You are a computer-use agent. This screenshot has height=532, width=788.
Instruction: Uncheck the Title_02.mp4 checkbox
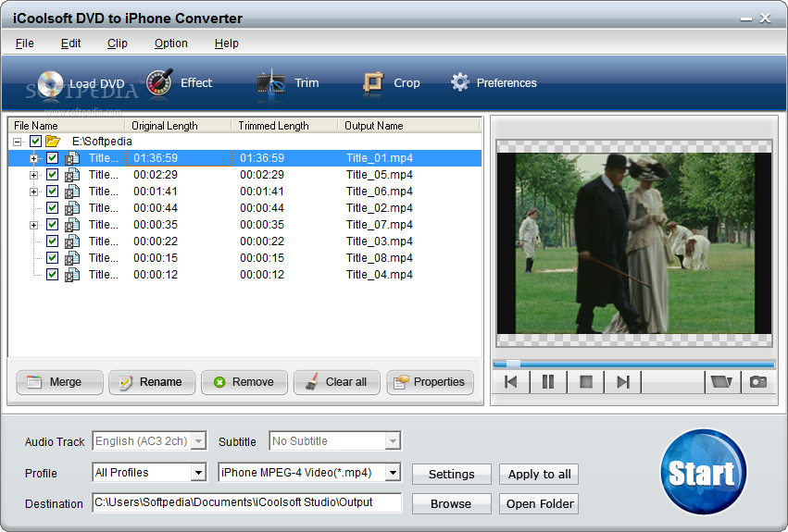[x=52, y=207]
